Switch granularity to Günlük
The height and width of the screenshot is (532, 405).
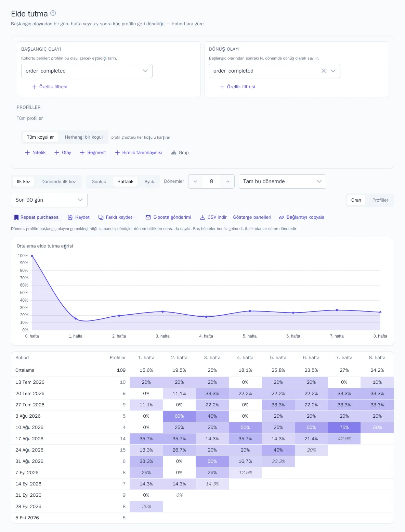coord(99,182)
